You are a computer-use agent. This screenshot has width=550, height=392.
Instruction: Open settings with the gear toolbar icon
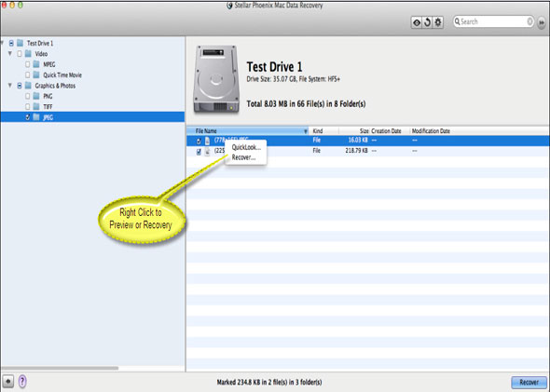point(438,22)
